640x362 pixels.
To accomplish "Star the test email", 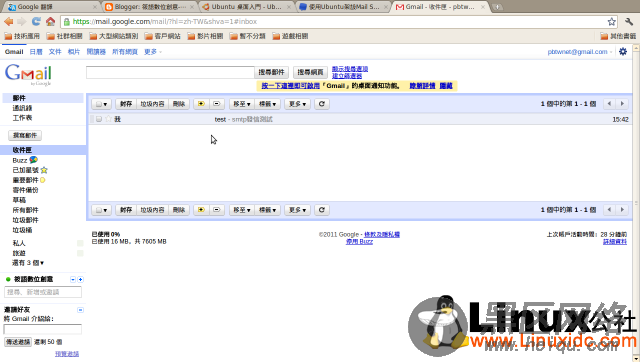I will (x=108, y=119).
